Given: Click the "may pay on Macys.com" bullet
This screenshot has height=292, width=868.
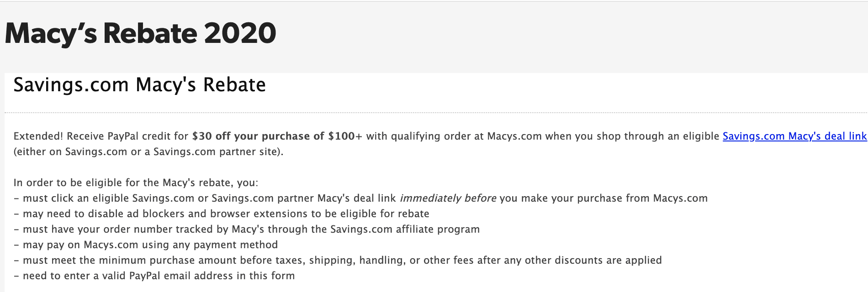Looking at the screenshot, I should (146, 245).
